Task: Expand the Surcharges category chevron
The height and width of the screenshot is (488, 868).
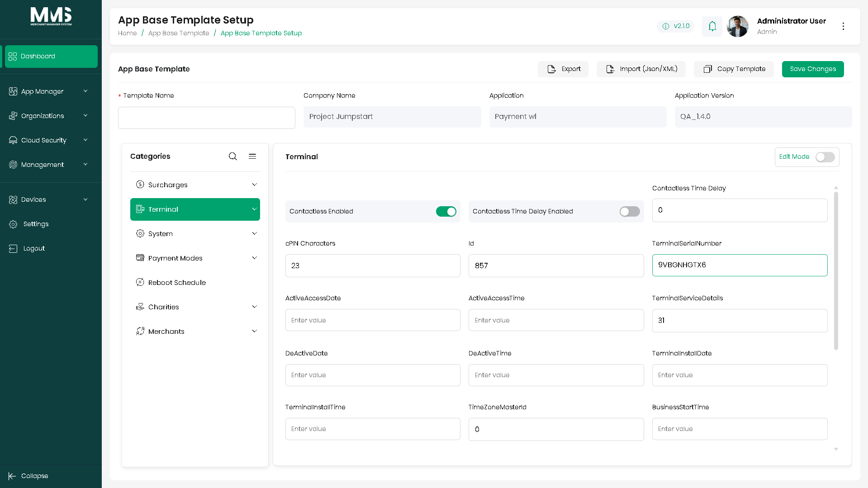Action: pos(254,185)
